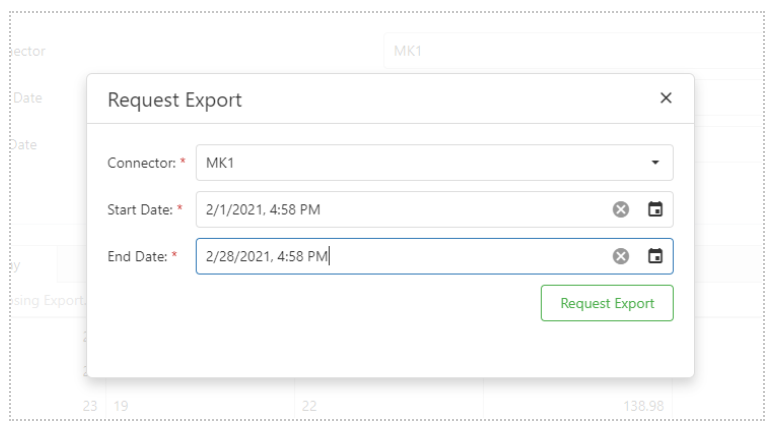Screen dimensions: 783x430
Task: Click the faded Export text behind dialog
Action: coord(64,300)
